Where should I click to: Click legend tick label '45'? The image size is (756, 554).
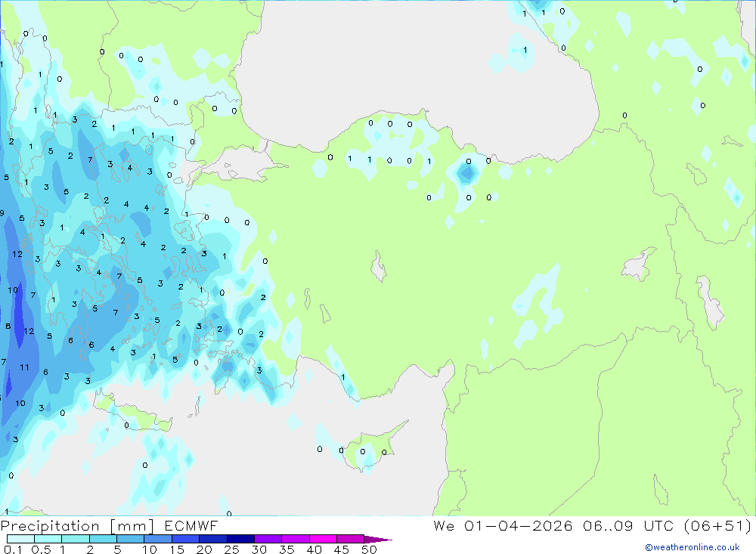[342, 549]
